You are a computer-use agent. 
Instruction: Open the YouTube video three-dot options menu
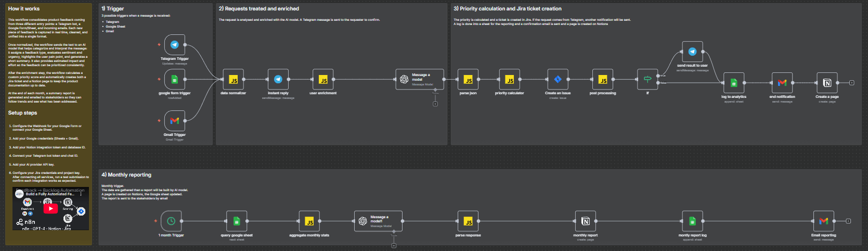[81, 194]
